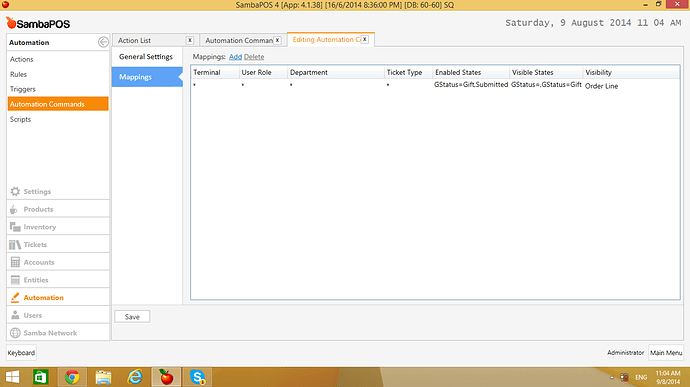Viewport: 690px width, 387px height.
Task: Click the Terminal cell of the mapping row
Action: [215, 85]
